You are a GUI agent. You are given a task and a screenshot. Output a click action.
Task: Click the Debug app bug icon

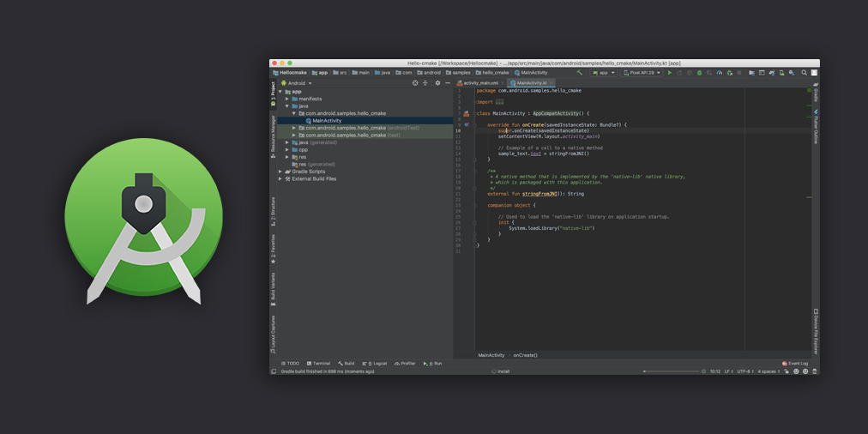[699, 73]
